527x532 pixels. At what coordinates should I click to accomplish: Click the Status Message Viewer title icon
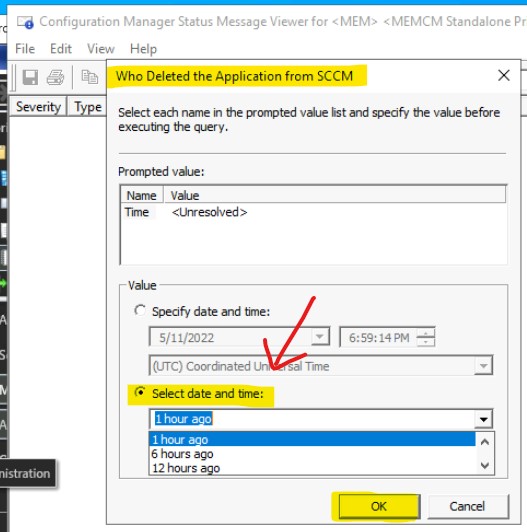[25, 22]
